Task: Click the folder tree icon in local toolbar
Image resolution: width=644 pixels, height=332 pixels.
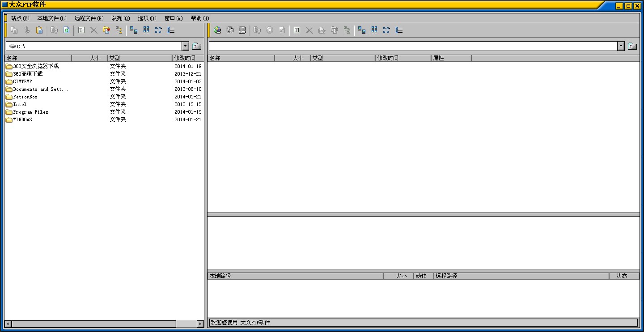Action: pyautogui.click(x=119, y=30)
